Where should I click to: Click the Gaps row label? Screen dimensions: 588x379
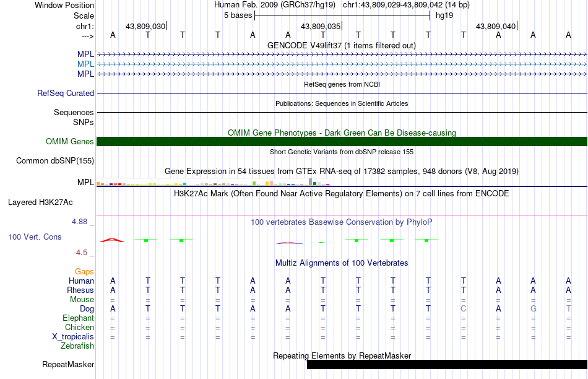84,271
